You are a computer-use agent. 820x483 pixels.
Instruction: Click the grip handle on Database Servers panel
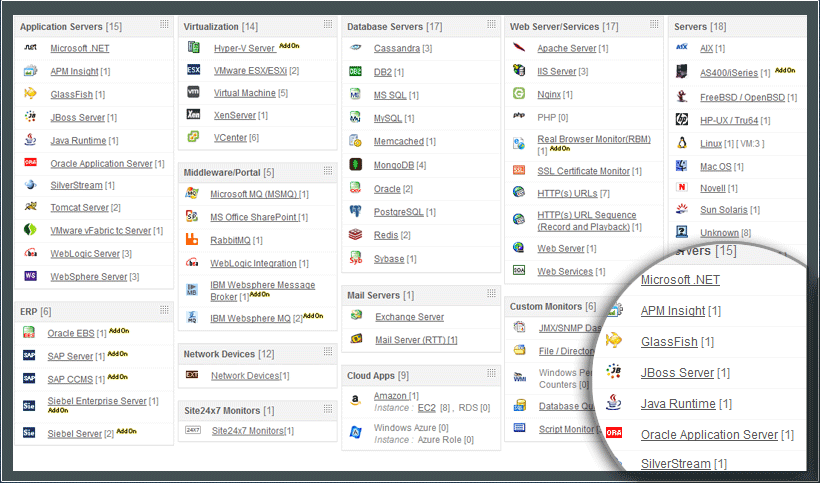[492, 25]
